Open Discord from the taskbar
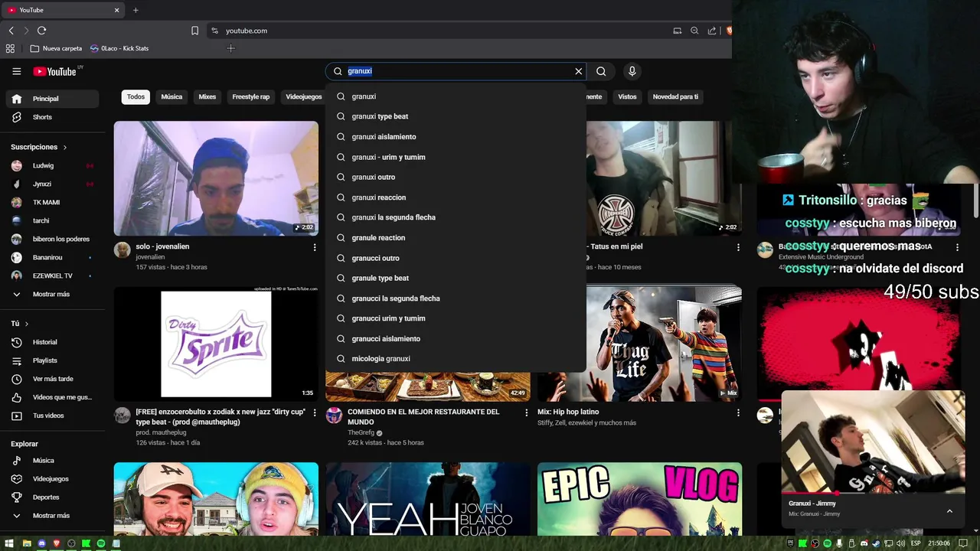This screenshot has height=551, width=980. coord(41,543)
